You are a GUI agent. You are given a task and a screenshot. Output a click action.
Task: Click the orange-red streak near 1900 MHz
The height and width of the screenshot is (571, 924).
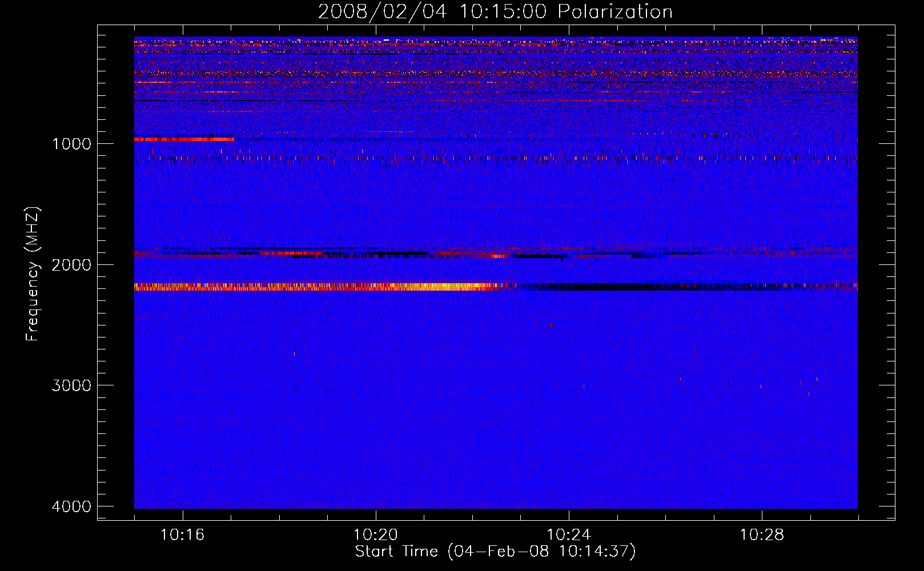pos(491,256)
